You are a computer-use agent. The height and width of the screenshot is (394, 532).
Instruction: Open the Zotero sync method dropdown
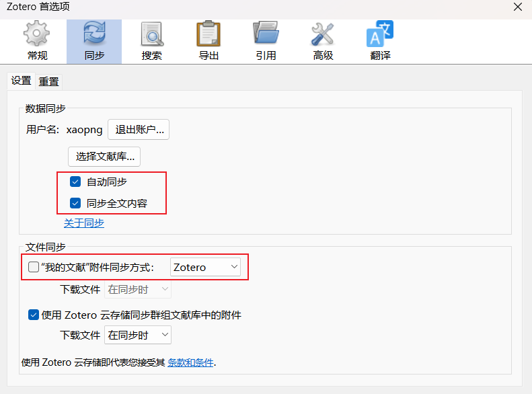pos(205,267)
